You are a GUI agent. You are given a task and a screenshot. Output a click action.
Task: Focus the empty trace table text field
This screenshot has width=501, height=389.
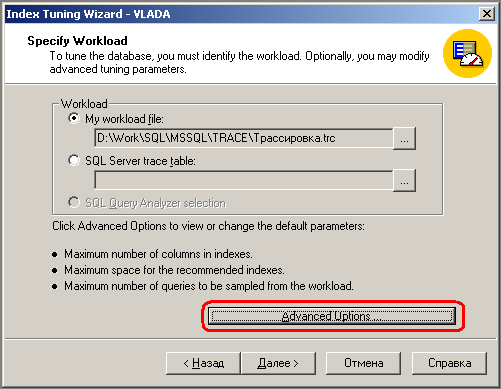244,180
